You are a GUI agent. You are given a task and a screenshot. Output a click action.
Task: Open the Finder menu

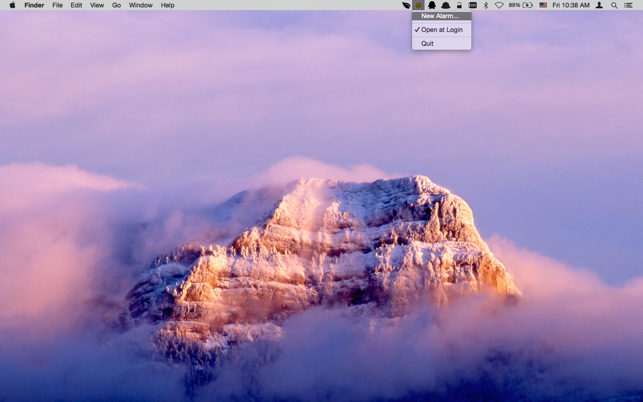point(34,5)
